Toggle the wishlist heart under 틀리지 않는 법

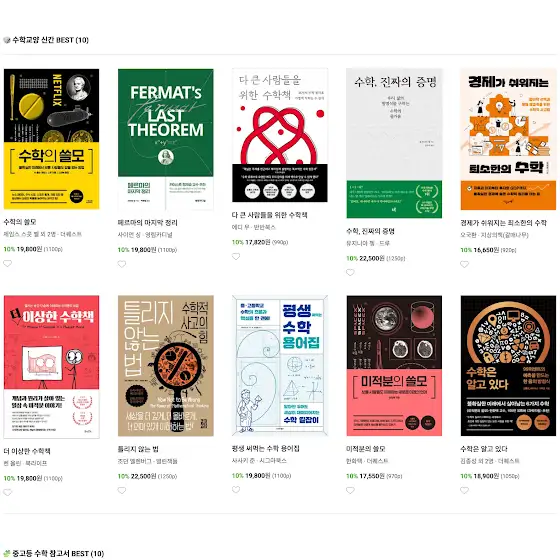click(x=122, y=490)
